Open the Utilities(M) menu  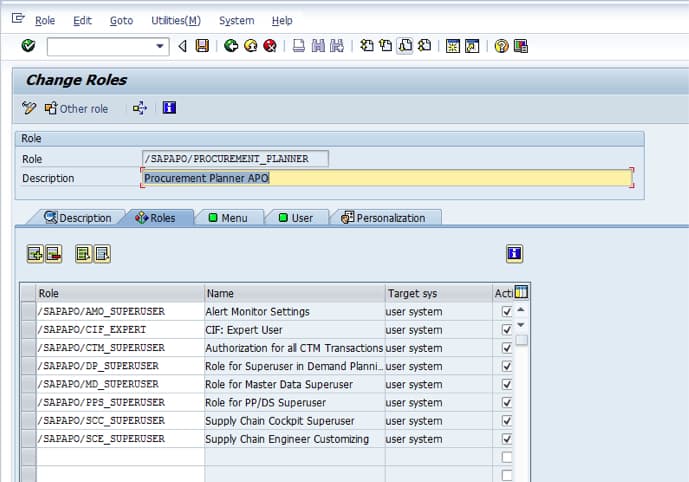[176, 21]
